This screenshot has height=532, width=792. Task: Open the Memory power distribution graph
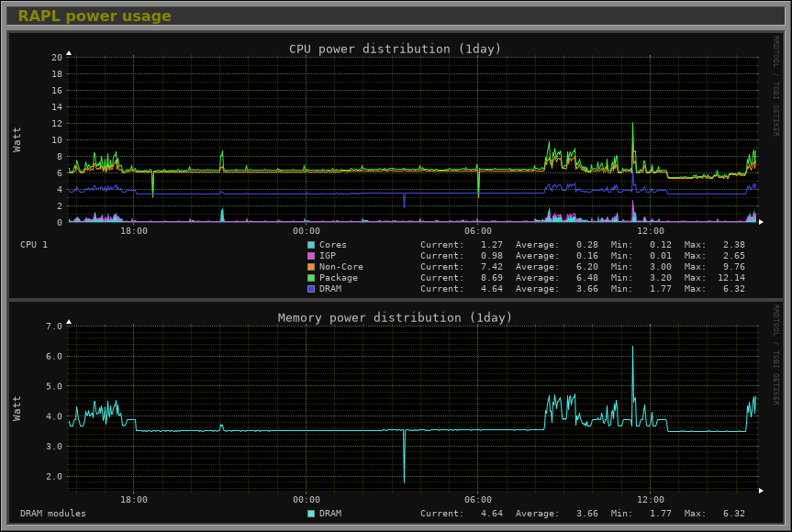[396, 413]
